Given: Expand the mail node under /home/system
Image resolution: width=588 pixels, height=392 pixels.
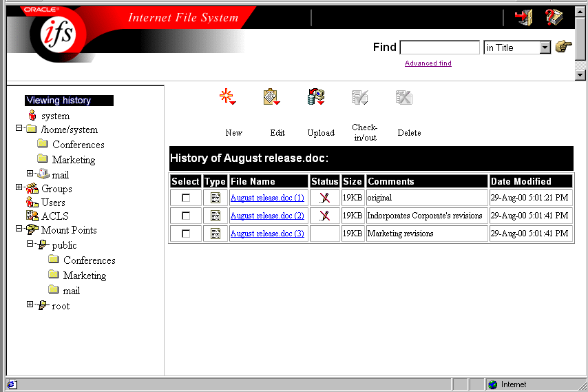Looking at the screenshot, I should pos(30,173).
